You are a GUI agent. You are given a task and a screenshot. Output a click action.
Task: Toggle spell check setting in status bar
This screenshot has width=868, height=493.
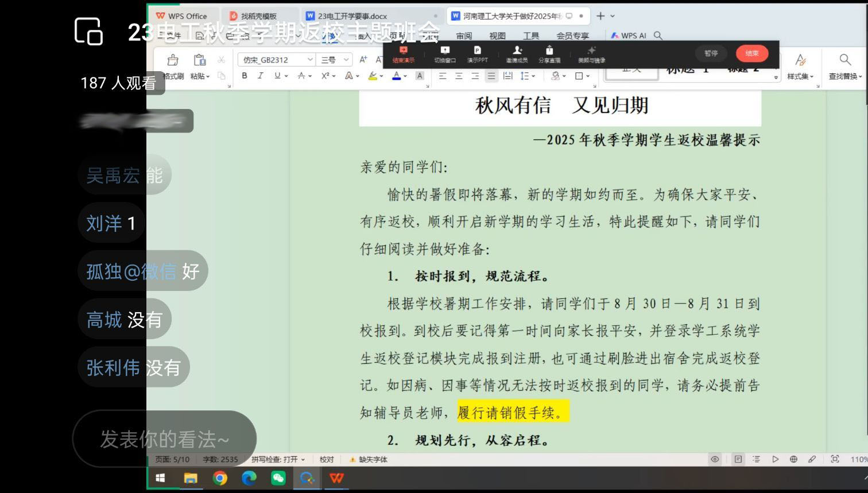click(x=278, y=459)
